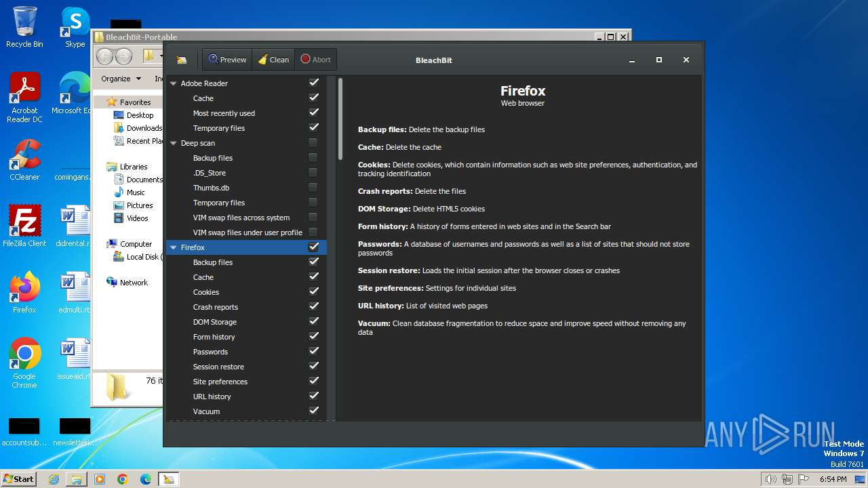This screenshot has width=868, height=488.
Task: Enable the .DS_Store checkbox
Action: pos(313,172)
